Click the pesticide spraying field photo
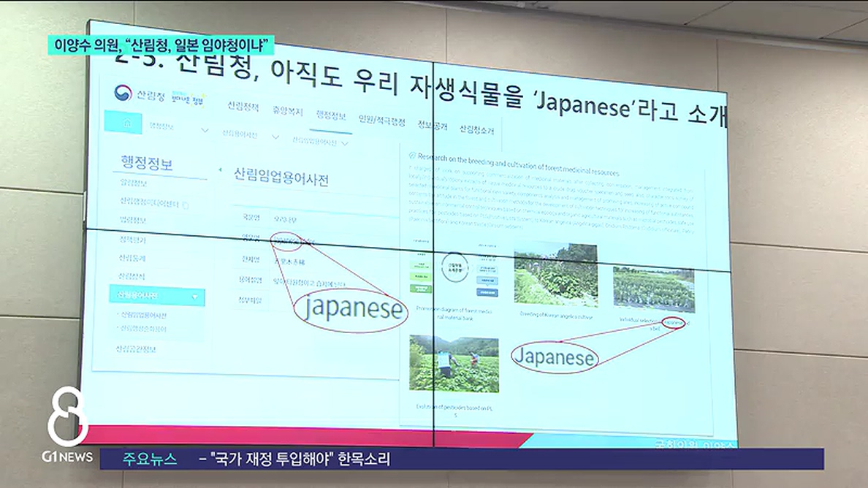 [x=454, y=365]
